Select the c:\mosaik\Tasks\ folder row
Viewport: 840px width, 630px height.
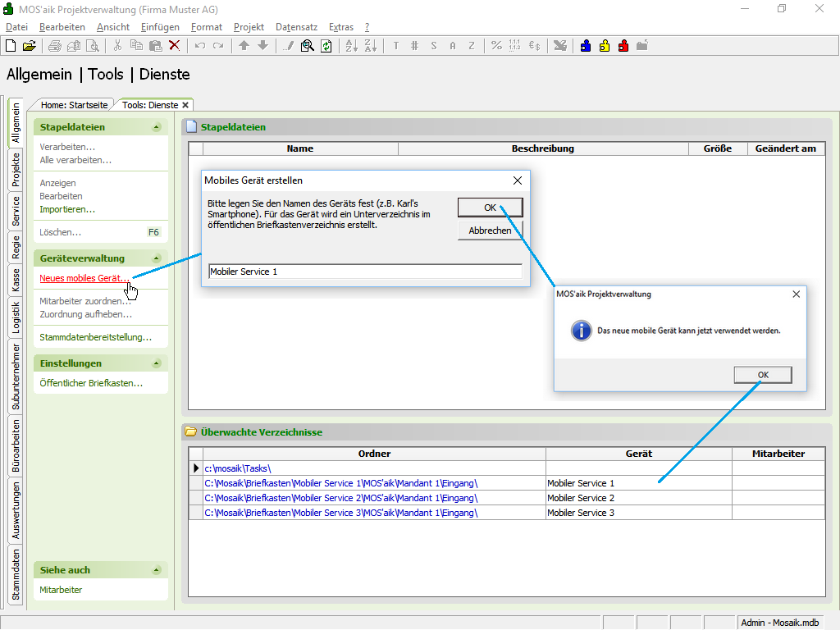(x=374, y=468)
